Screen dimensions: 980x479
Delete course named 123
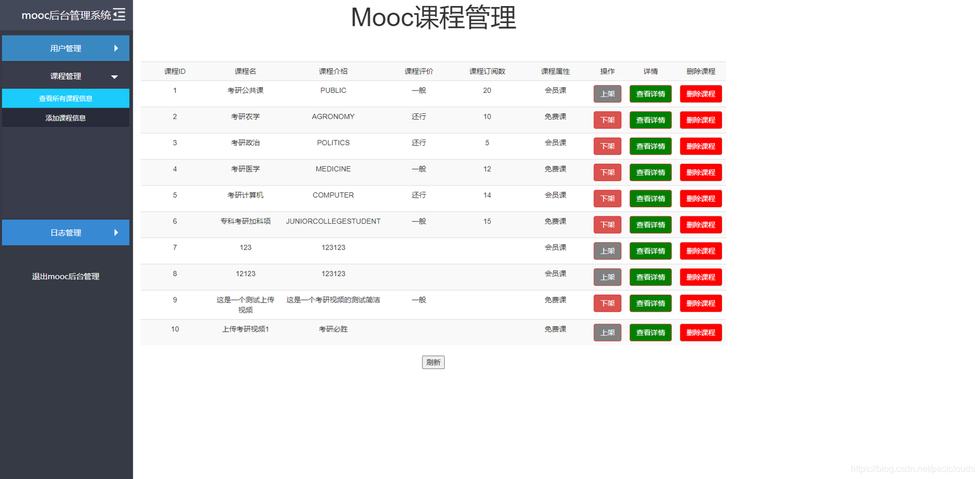701,251
